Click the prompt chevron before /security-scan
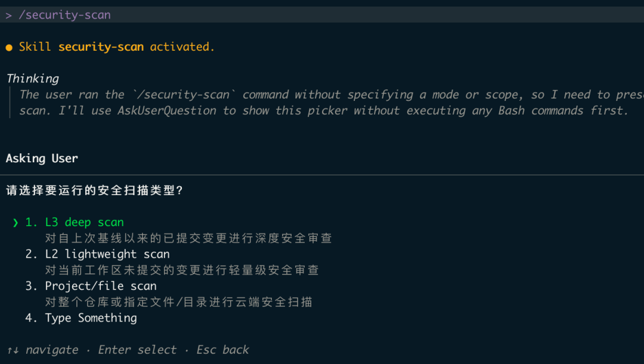644x364 pixels. pos(8,16)
